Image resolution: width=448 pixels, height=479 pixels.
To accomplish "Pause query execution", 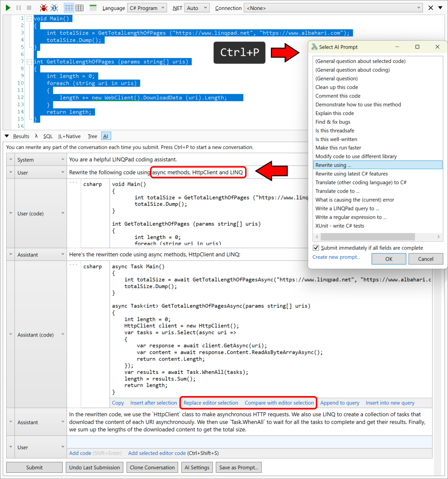I will coord(19,8).
